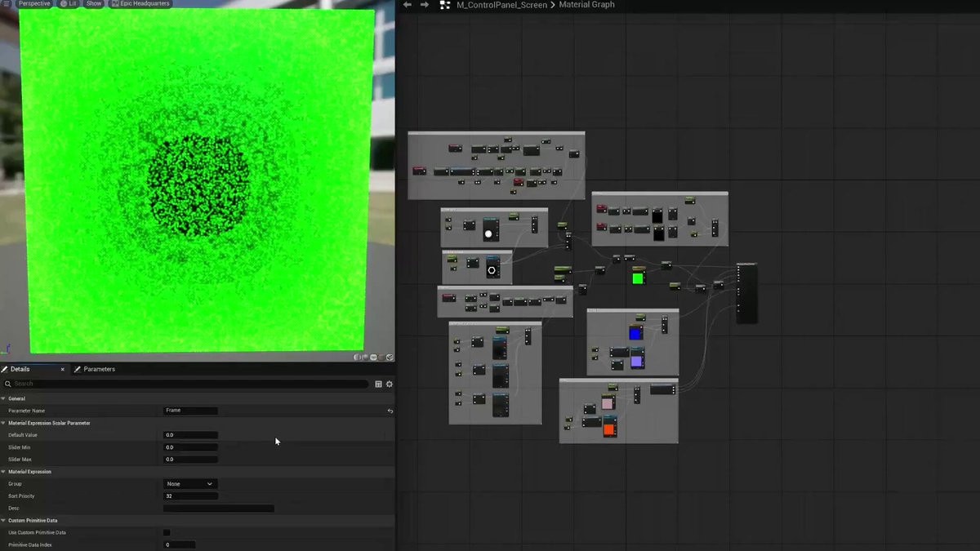
Task: Open the Group None dropdown
Action: [x=190, y=484]
